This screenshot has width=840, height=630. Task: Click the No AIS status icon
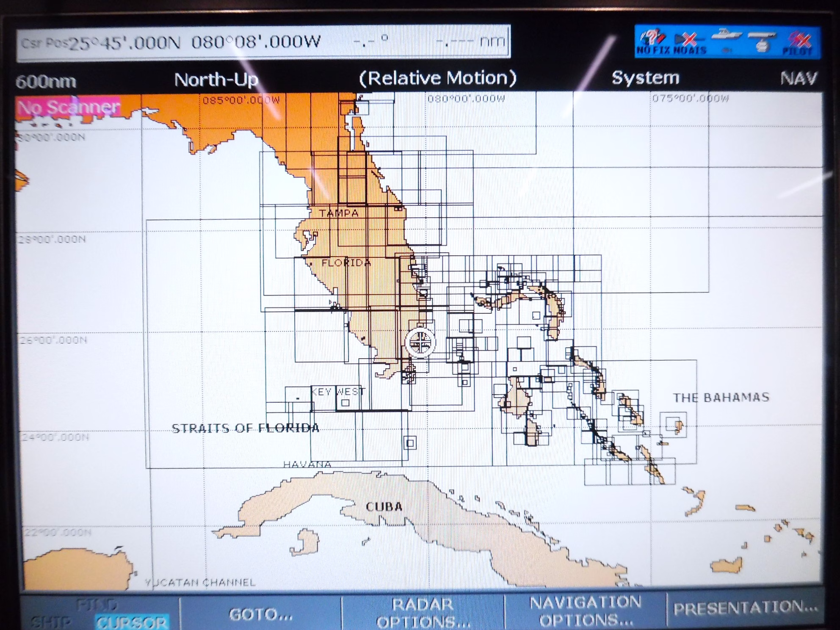pos(689,42)
